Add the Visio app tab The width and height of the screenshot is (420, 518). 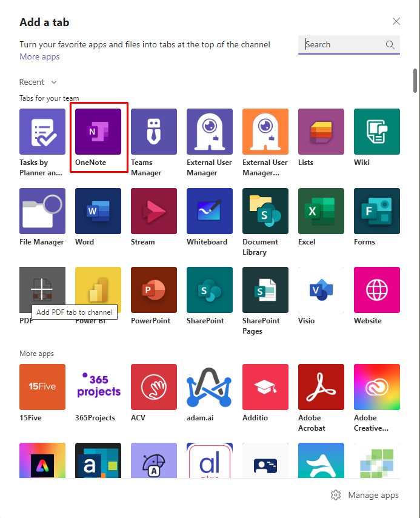click(321, 290)
